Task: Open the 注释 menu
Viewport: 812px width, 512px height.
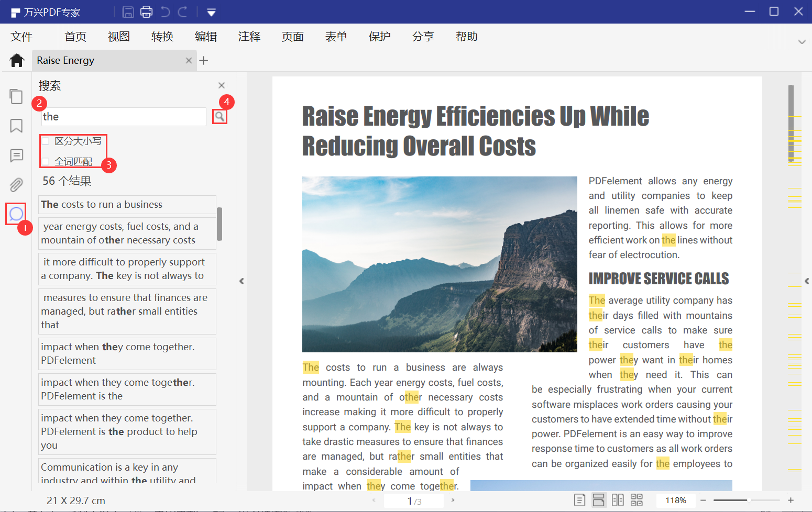Action: tap(249, 37)
